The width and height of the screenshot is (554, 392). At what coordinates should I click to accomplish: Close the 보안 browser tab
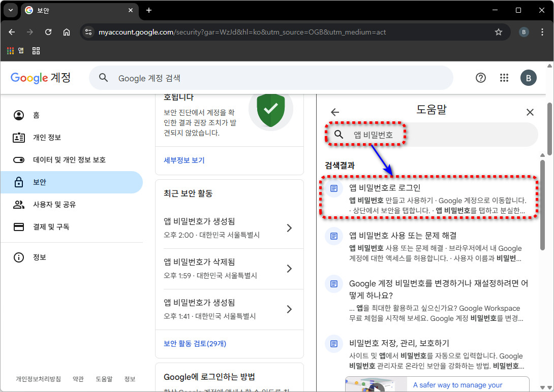131,10
